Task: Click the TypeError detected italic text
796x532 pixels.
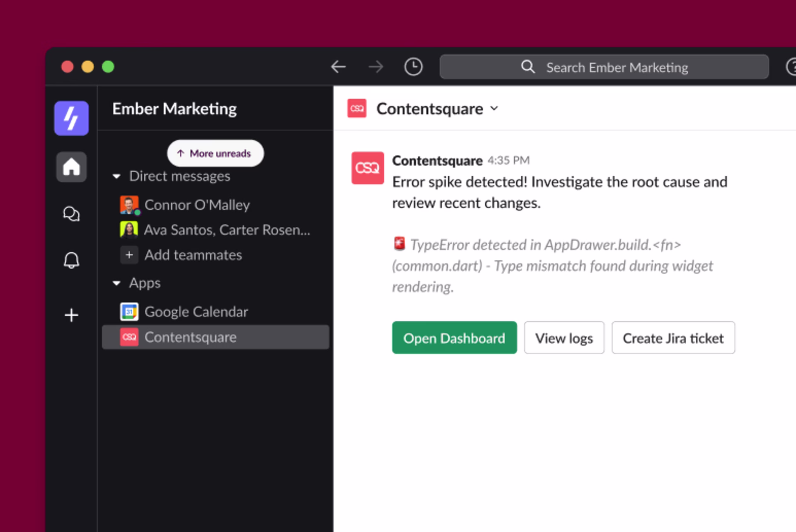Action: [x=553, y=266]
